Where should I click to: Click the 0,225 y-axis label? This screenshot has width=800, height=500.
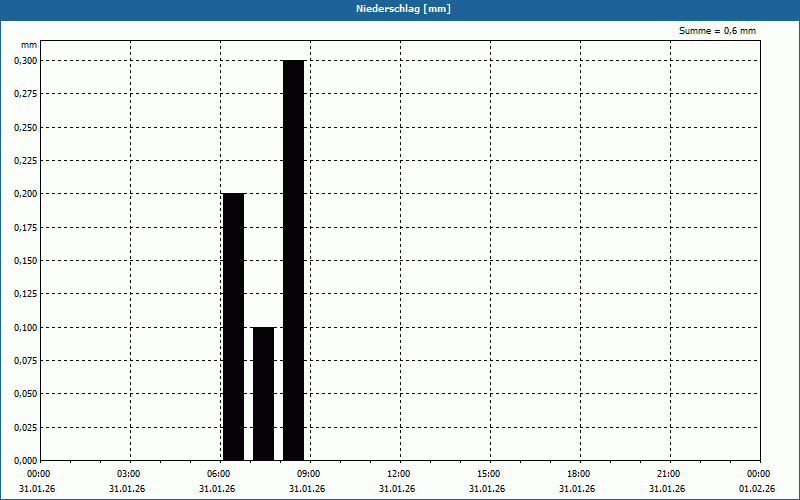(26, 161)
